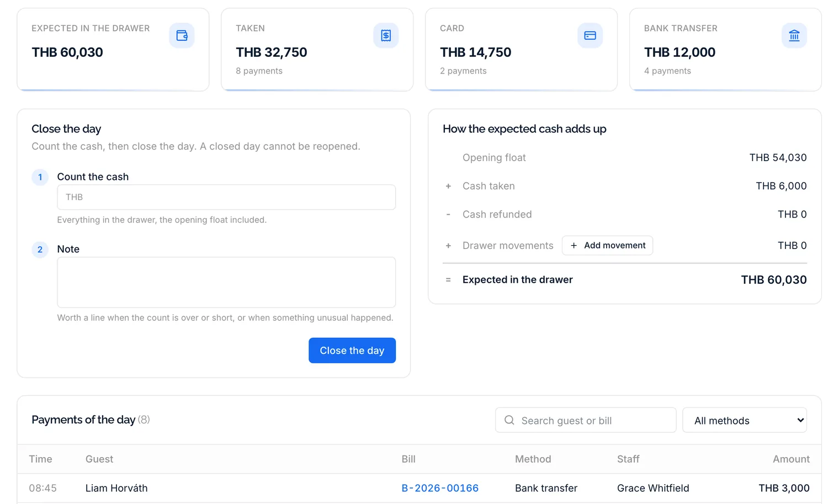Click the How the expected cash adds up heading
This screenshot has width=839, height=504.
pyautogui.click(x=524, y=129)
